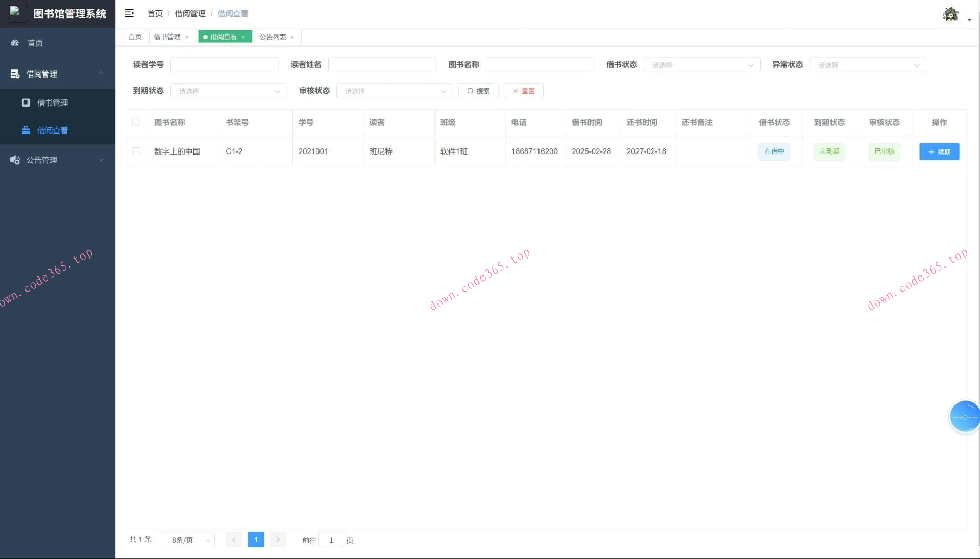The height and width of the screenshot is (559, 980).
Task: Toggle the avatar dropdown caret at top right
Action: tap(969, 20)
